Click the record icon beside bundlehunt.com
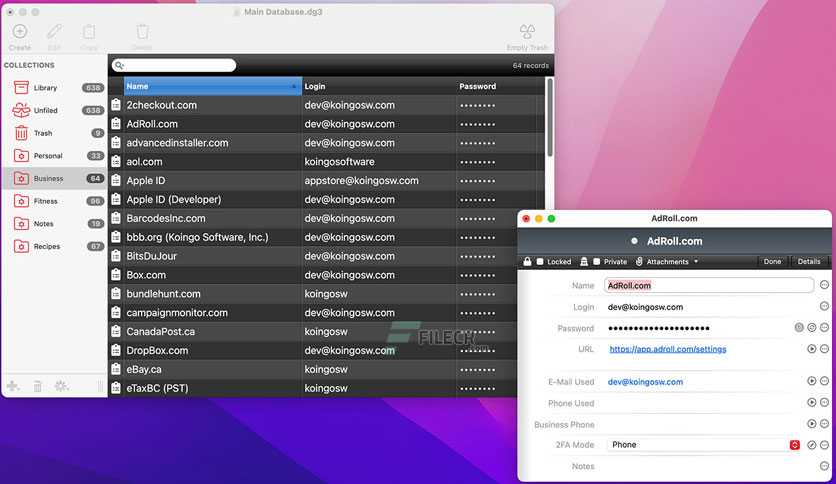The width and height of the screenshot is (836, 484). pos(116,294)
